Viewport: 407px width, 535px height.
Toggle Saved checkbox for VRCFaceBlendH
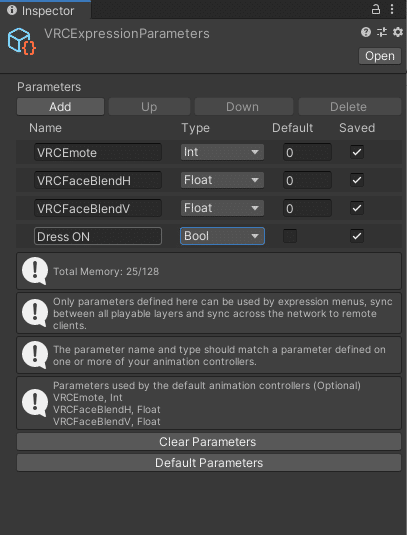click(x=357, y=180)
